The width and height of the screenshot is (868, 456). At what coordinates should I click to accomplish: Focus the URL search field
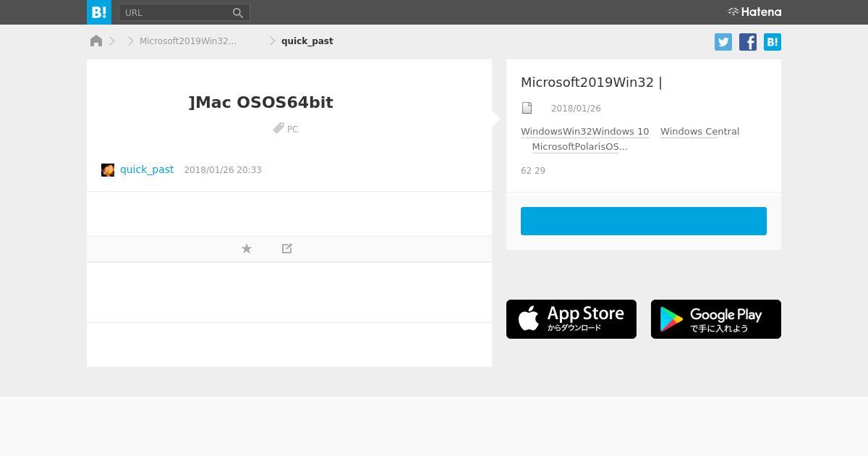coord(175,12)
